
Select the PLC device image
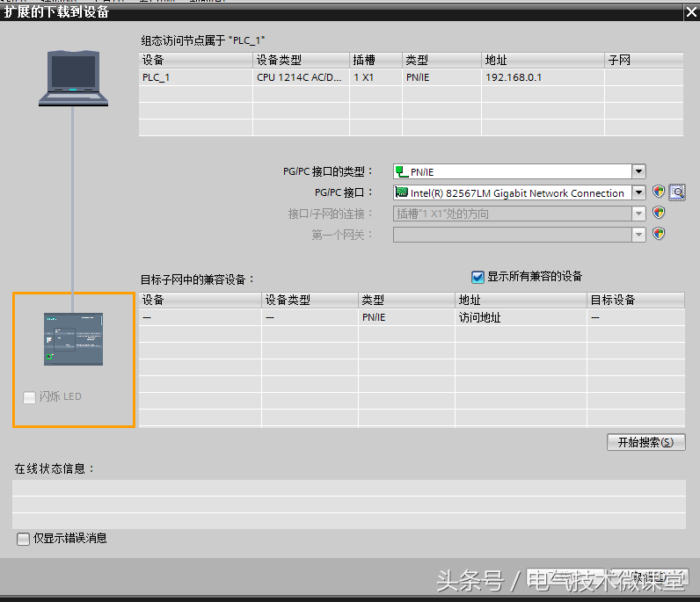click(x=73, y=339)
